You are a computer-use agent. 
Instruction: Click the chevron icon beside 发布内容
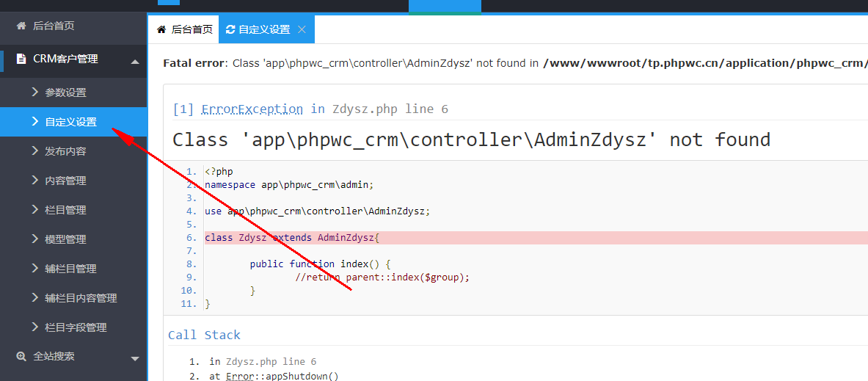35,150
